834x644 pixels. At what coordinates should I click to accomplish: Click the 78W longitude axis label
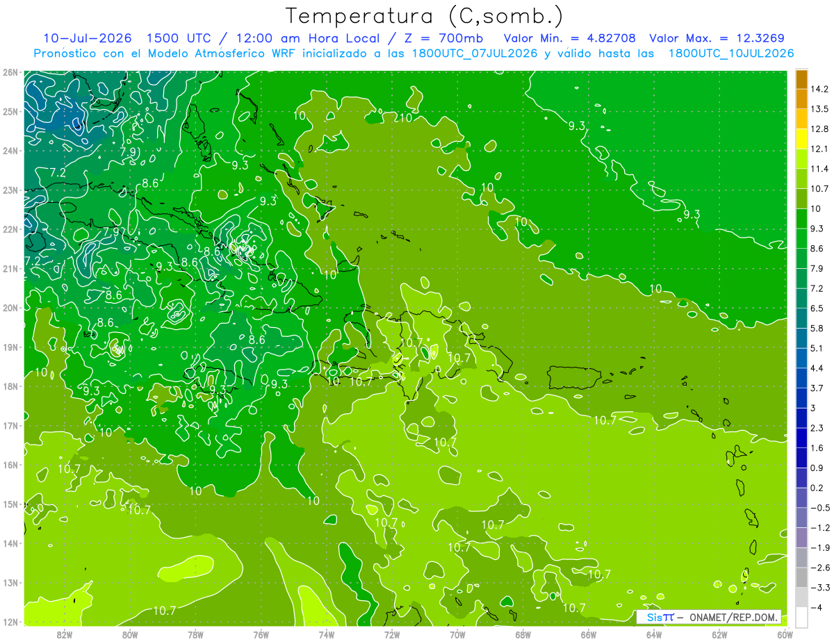click(x=195, y=635)
